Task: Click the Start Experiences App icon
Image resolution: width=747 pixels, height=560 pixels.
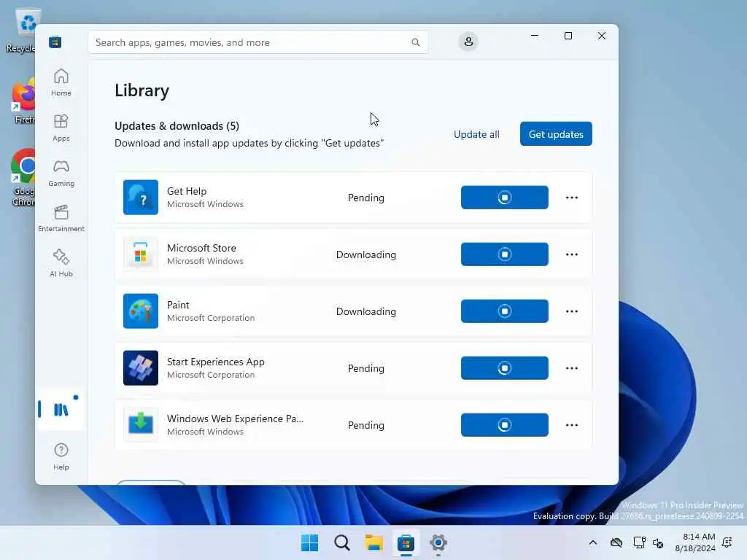Action: pyautogui.click(x=141, y=367)
